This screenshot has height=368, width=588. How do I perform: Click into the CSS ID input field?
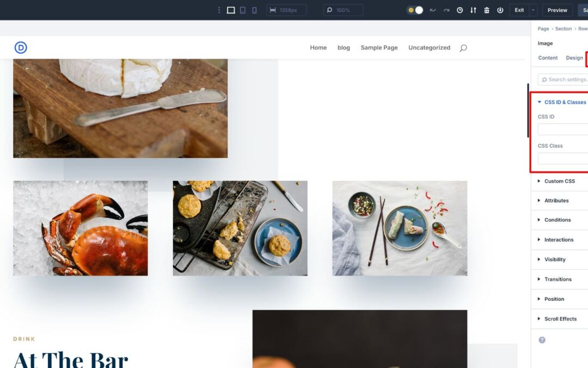pyautogui.click(x=563, y=129)
